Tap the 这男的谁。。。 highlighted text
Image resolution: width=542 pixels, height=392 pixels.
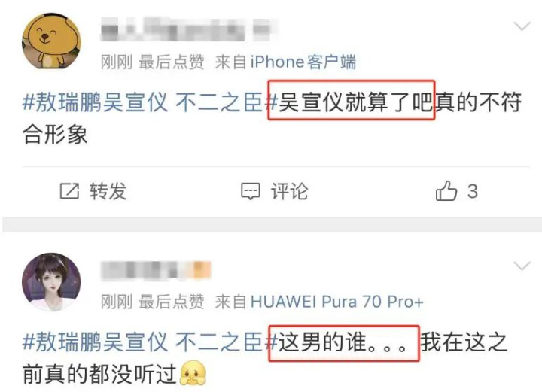344,342
